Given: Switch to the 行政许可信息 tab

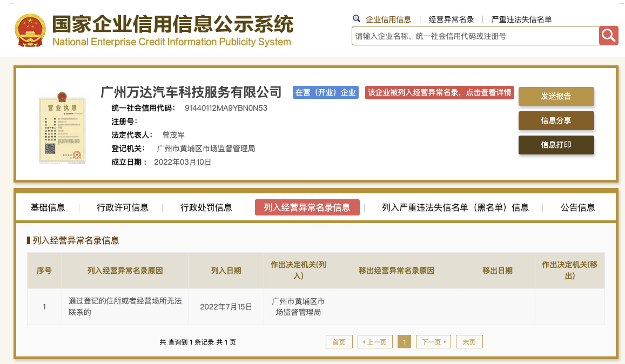Looking at the screenshot, I should tap(123, 207).
